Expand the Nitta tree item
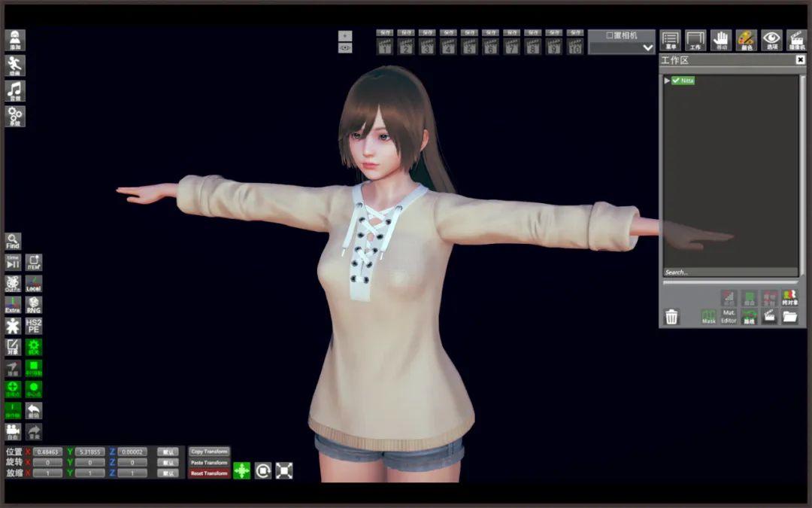This screenshot has height=508, width=812. 667,81
